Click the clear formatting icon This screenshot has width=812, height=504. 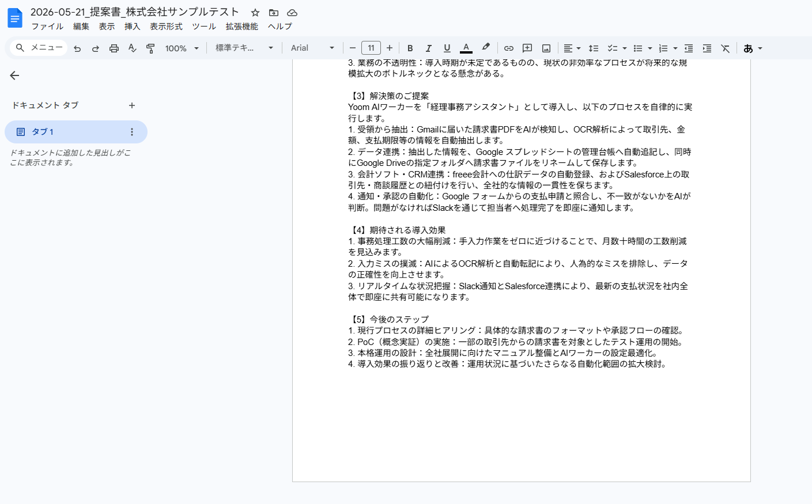tap(726, 48)
